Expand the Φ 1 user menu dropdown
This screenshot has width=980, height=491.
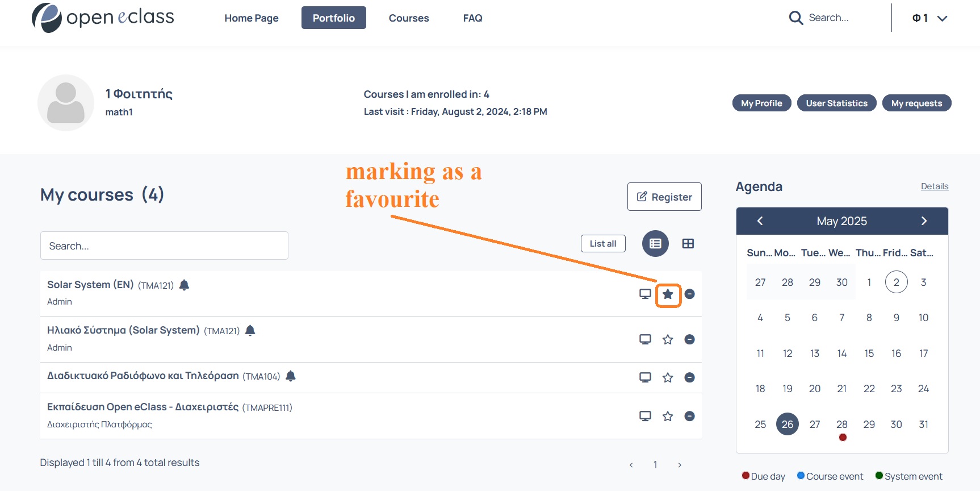pyautogui.click(x=930, y=18)
